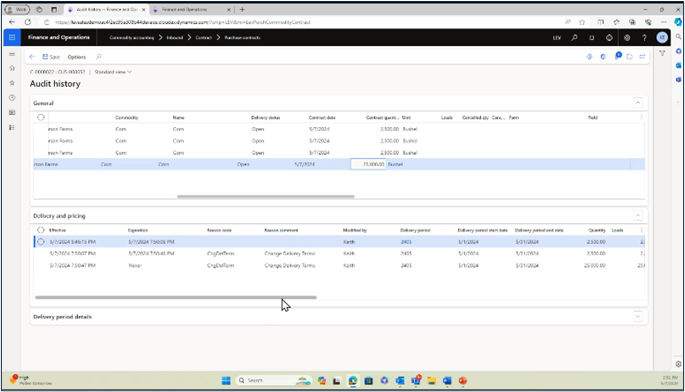
Task: Open the user account avatar
Action: tap(662, 38)
